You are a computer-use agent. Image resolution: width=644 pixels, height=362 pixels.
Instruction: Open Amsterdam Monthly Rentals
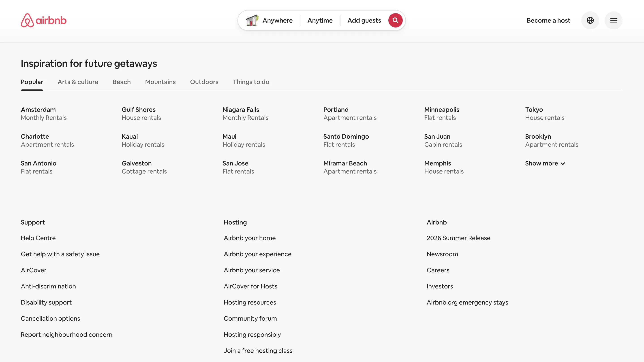[x=44, y=114]
